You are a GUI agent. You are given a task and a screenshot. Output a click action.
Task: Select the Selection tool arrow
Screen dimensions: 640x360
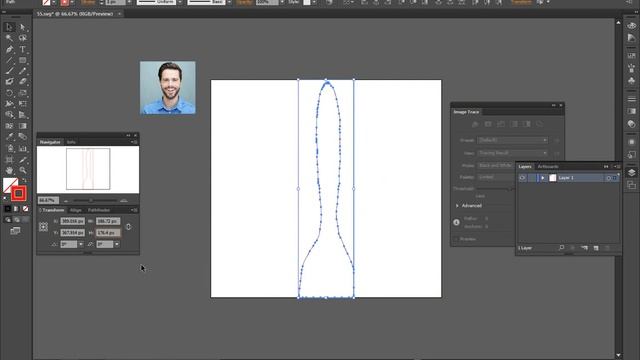pyautogui.click(x=9, y=27)
